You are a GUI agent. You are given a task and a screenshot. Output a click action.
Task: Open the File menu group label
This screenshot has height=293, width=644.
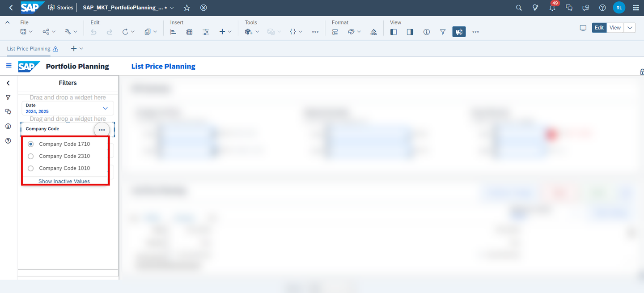24,22
